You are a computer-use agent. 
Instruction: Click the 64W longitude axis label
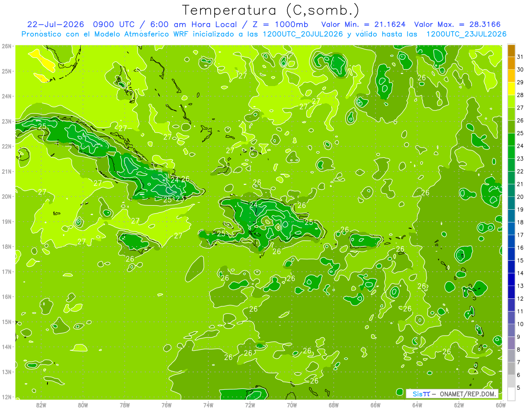tap(417, 404)
